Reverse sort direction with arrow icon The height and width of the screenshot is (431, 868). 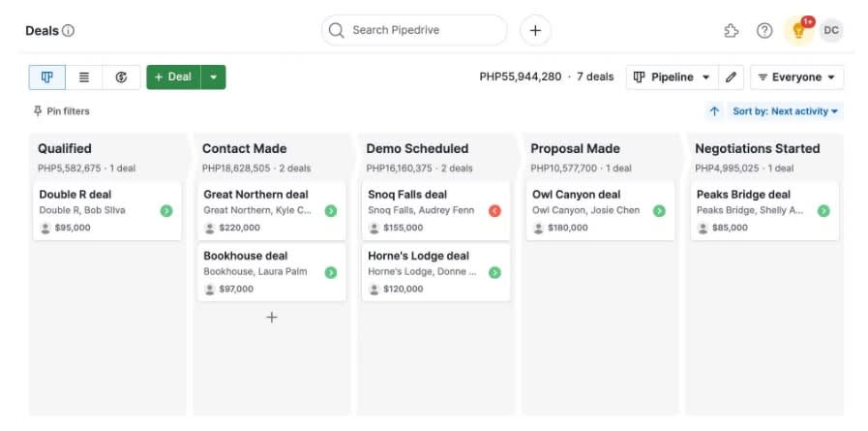click(x=715, y=111)
